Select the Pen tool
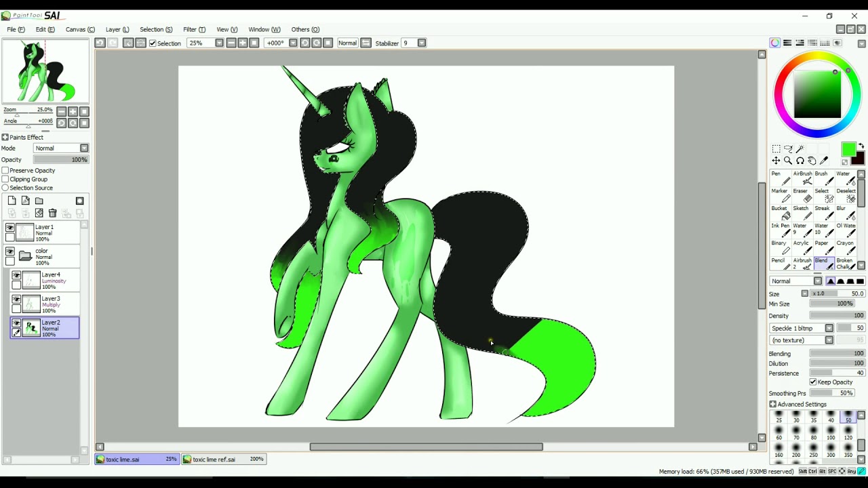The height and width of the screenshot is (488, 868). tap(780, 178)
